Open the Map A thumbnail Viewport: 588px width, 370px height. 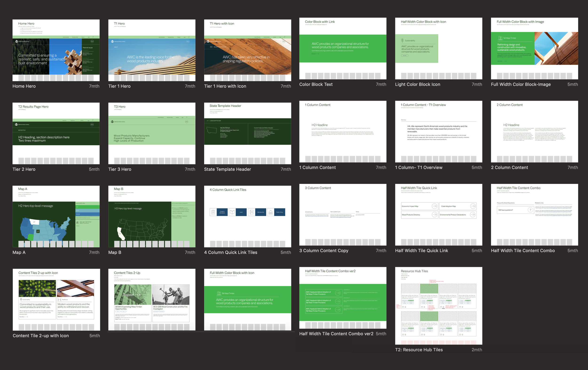(56, 216)
